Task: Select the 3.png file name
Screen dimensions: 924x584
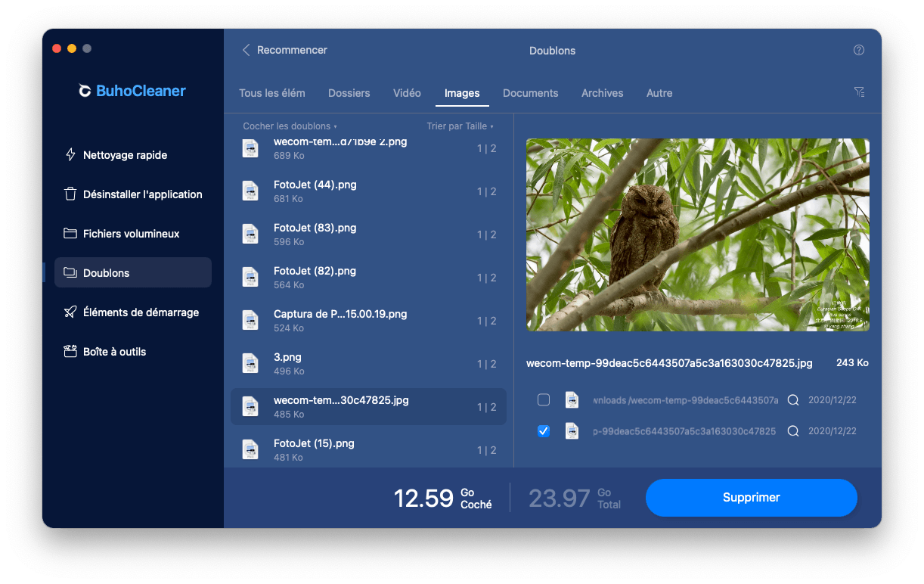Action: click(288, 357)
